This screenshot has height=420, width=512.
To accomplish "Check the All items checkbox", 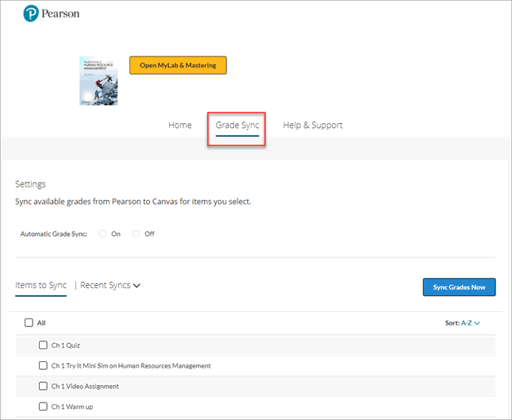I will click(x=29, y=322).
